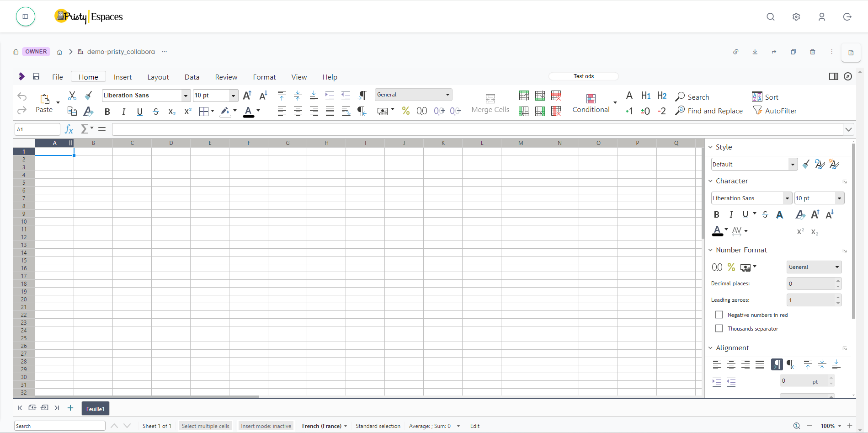Click the Cut scissors icon
The width and height of the screenshot is (868, 433).
pos(72,96)
